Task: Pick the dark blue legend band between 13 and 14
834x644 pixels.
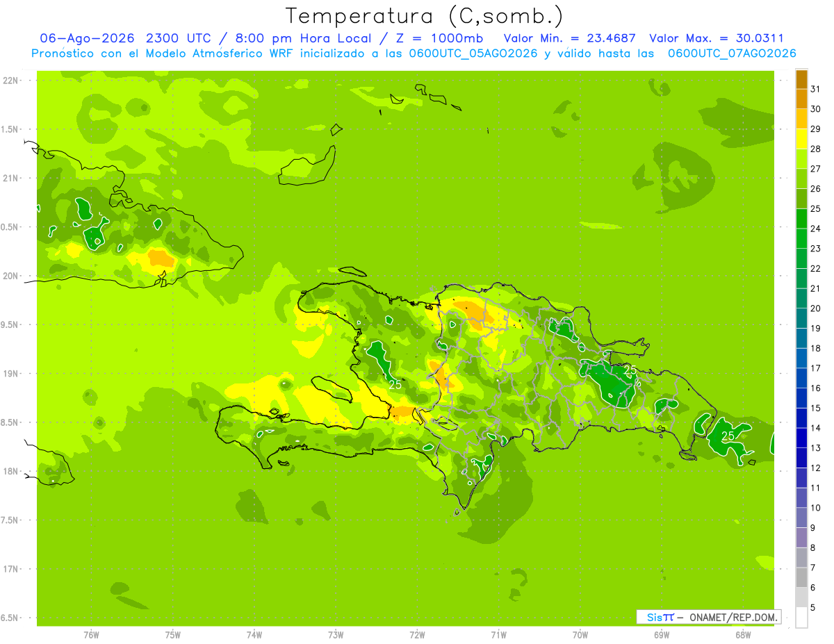Action: click(801, 438)
